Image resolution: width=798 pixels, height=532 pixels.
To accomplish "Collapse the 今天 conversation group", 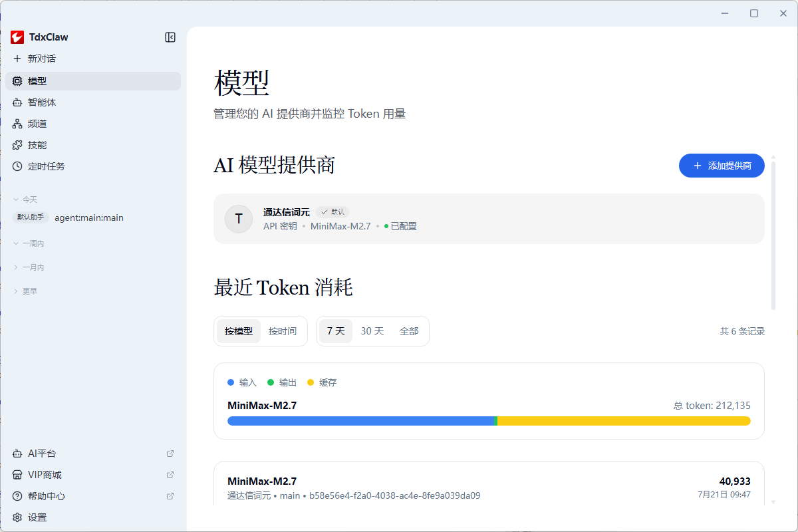I will [x=25, y=199].
